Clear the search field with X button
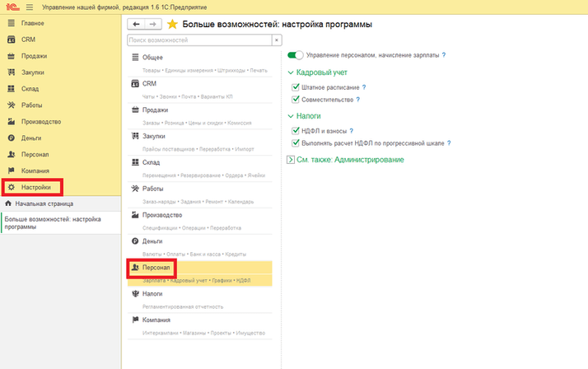588x369 pixels. click(277, 40)
